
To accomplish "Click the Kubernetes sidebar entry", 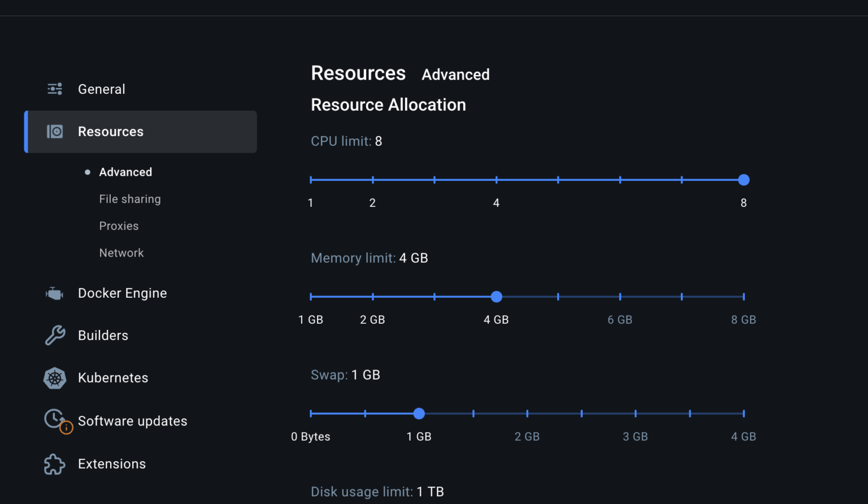I will [x=113, y=378].
